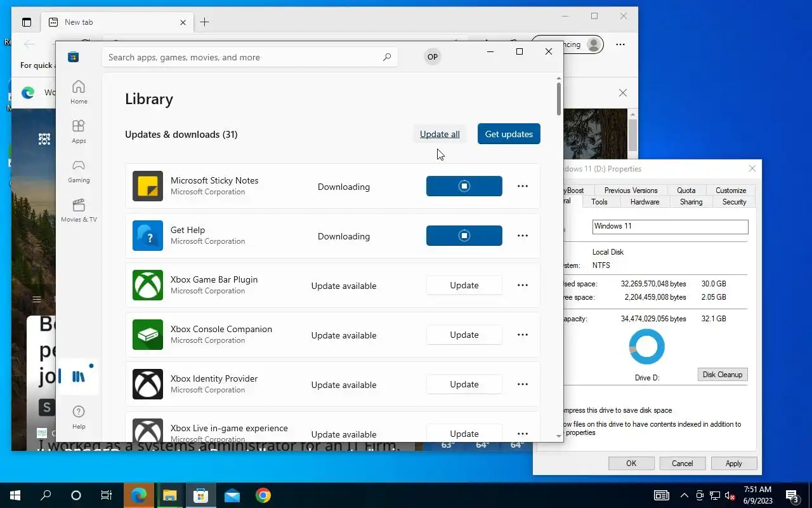The image size is (812, 508).
Task: Open Movies & TV in Store sidebar
Action: [x=79, y=210]
